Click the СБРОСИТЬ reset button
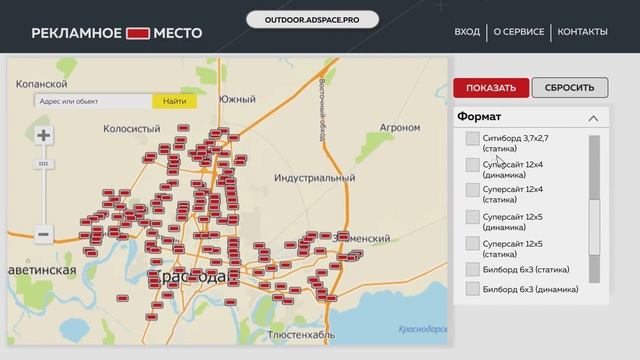Viewport: 640px width, 360px height. click(570, 88)
